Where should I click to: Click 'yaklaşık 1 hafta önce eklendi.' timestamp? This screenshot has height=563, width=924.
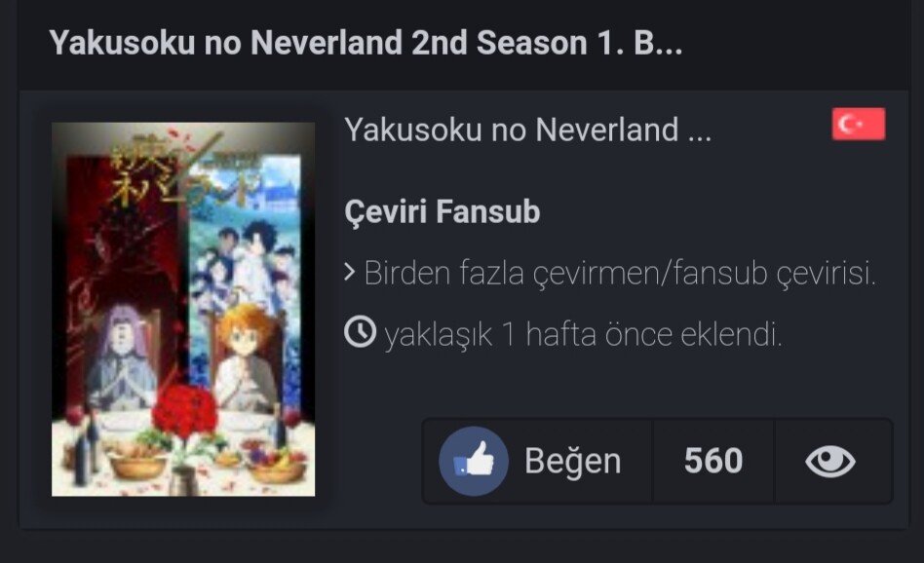pos(584,334)
